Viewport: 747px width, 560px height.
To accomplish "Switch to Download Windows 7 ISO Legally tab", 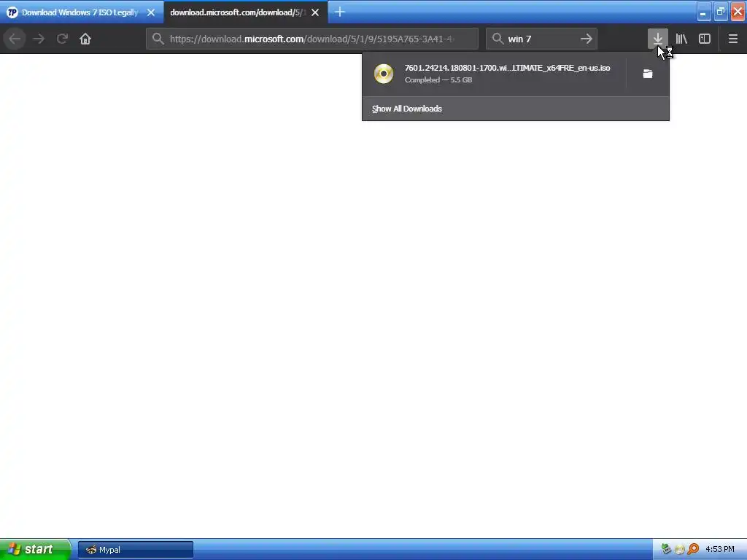I will tap(82, 12).
